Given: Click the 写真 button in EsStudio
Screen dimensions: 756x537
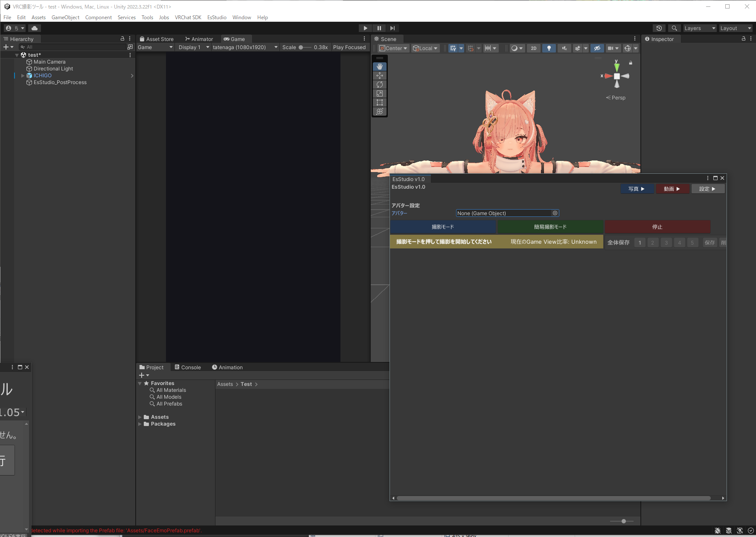Looking at the screenshot, I should pyautogui.click(x=637, y=189).
